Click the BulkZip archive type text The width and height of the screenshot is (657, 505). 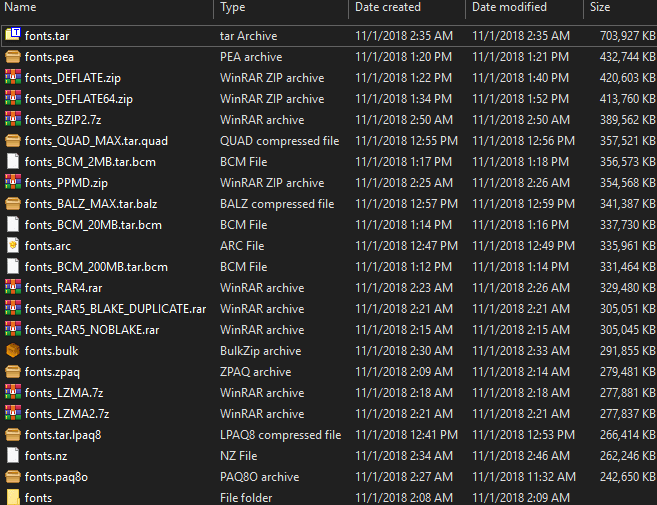pyautogui.click(x=261, y=351)
